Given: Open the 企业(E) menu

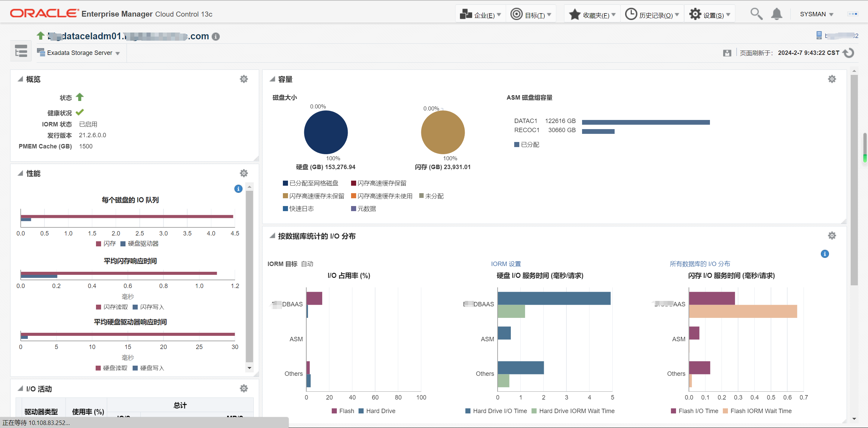Looking at the screenshot, I should pos(480,14).
